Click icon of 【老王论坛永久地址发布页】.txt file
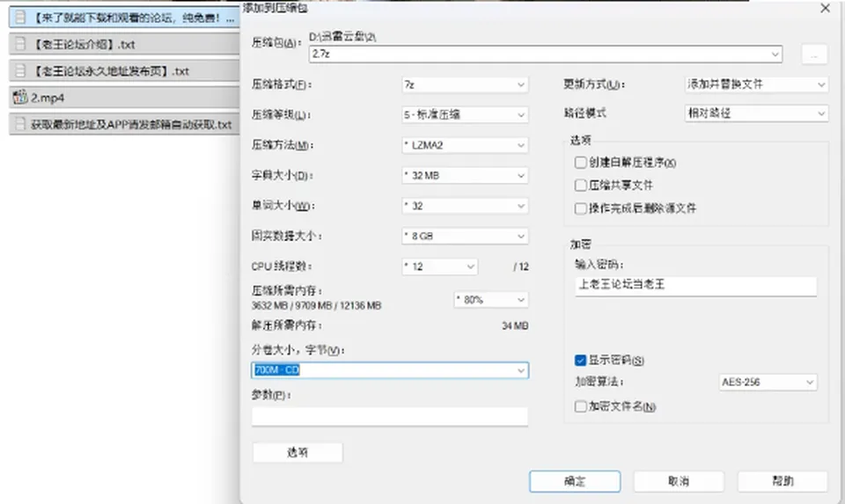This screenshot has width=845, height=504. pos(20,71)
